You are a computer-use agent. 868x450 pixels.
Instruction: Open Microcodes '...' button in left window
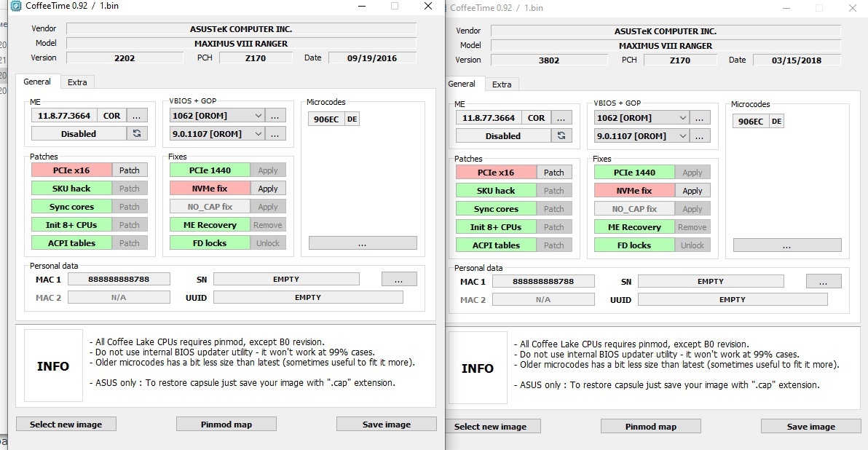coord(363,243)
